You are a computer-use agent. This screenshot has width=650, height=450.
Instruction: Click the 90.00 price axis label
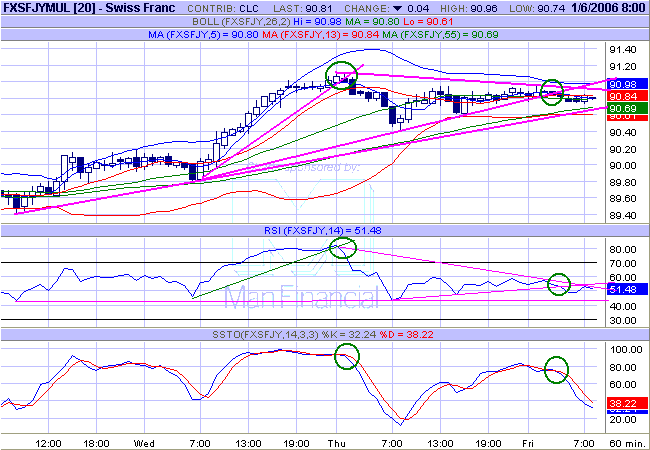pyautogui.click(x=623, y=165)
